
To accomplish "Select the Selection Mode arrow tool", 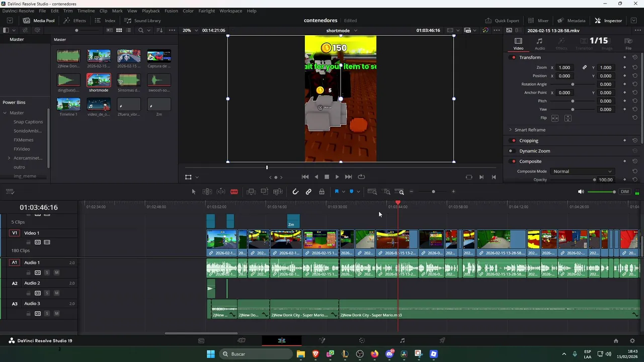I will [x=194, y=192].
